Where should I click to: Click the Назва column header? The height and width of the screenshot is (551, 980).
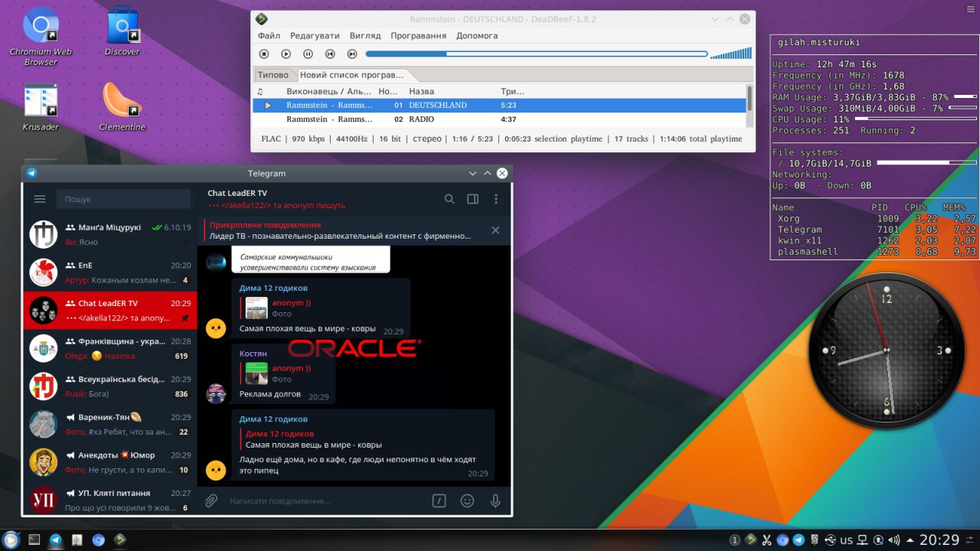point(421,92)
